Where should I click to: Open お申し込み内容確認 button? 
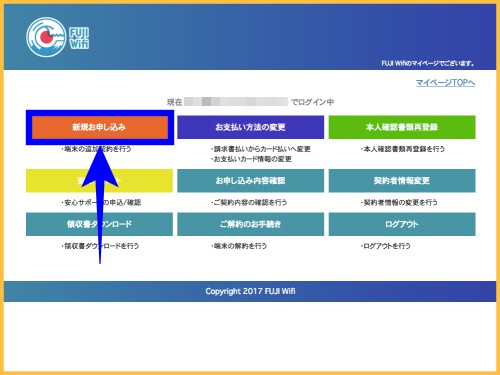point(250,181)
